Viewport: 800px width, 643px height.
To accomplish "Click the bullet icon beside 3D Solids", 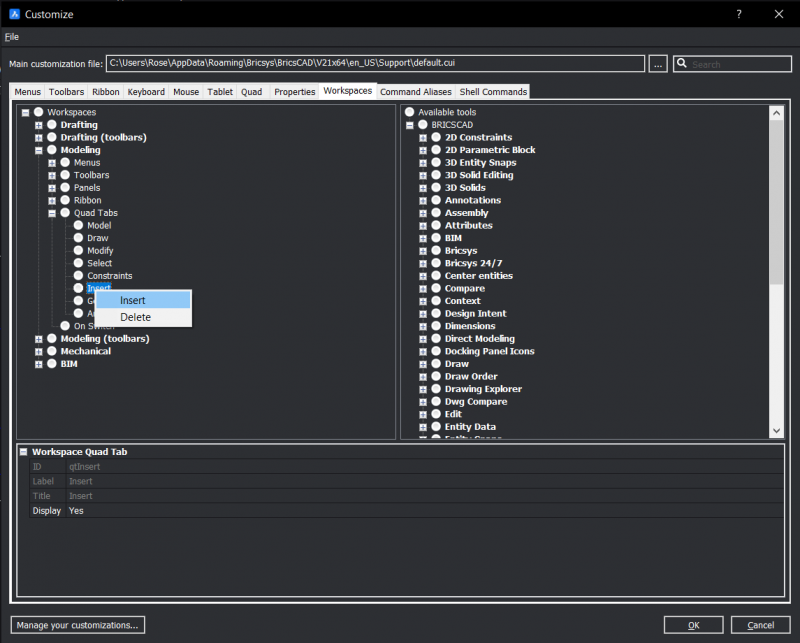I will (x=436, y=187).
